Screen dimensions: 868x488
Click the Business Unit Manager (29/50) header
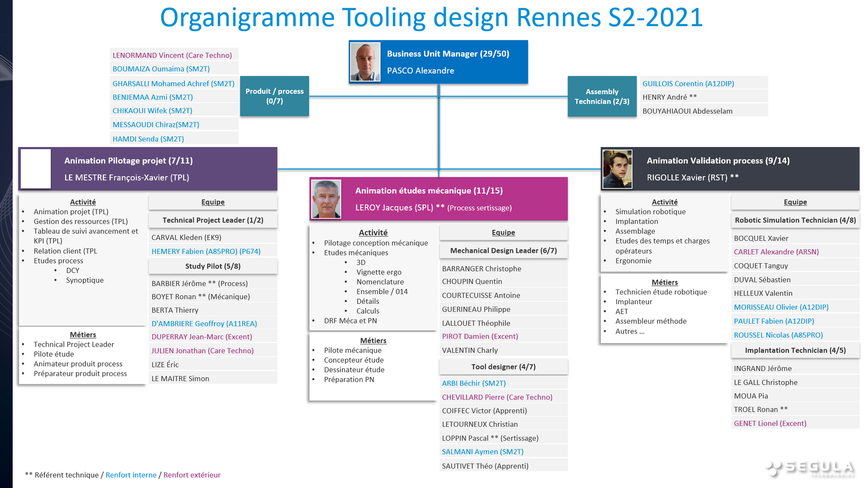coord(448,54)
